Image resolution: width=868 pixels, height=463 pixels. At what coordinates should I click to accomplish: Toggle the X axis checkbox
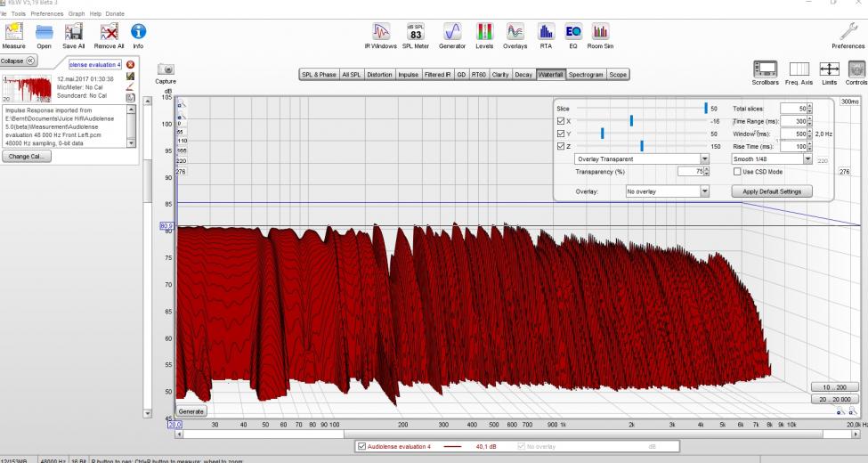pos(559,120)
